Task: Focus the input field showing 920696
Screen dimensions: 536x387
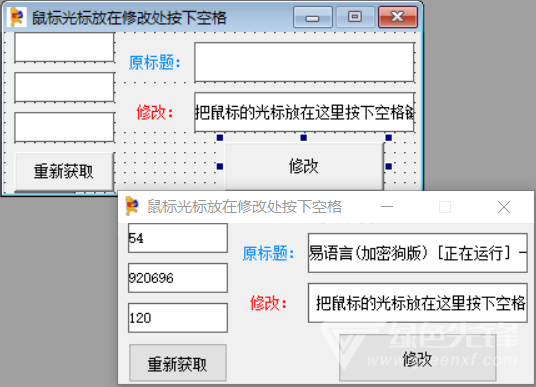Action: coord(178,278)
